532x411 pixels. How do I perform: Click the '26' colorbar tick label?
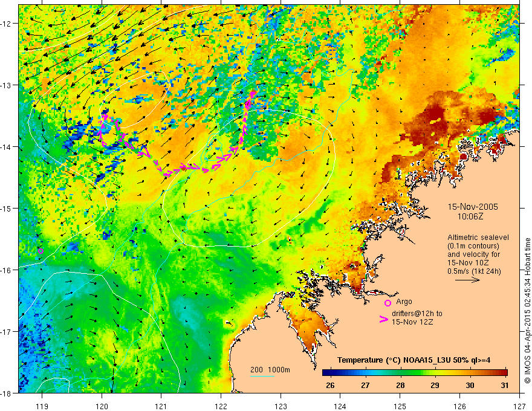(330, 385)
